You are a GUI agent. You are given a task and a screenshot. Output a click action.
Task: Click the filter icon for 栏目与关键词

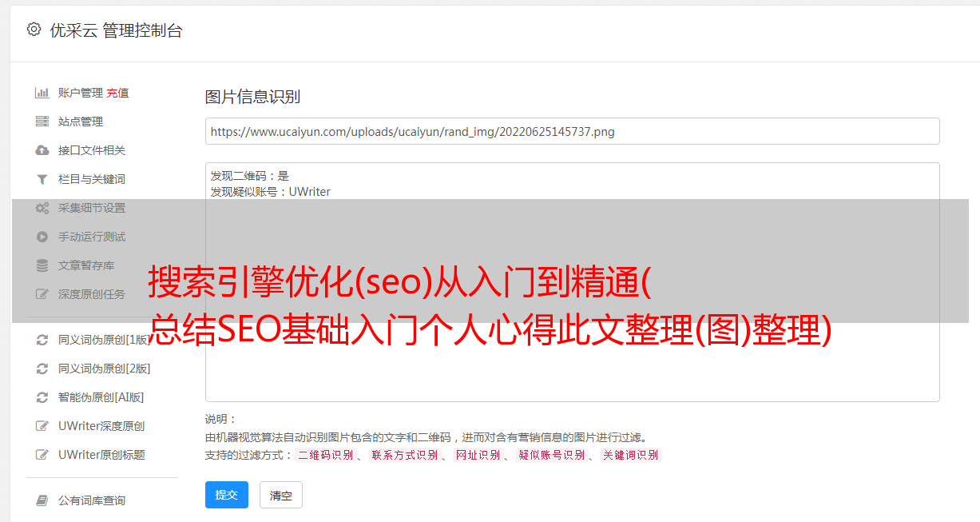coord(42,179)
